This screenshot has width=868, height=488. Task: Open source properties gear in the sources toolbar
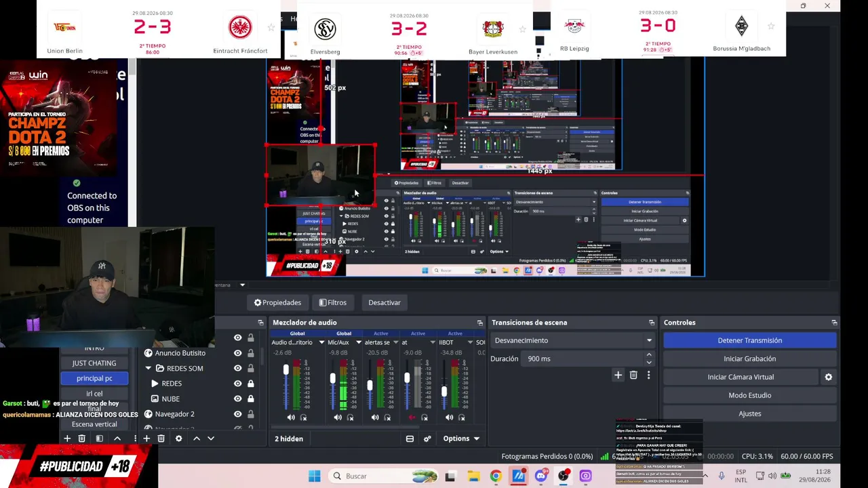point(179,439)
